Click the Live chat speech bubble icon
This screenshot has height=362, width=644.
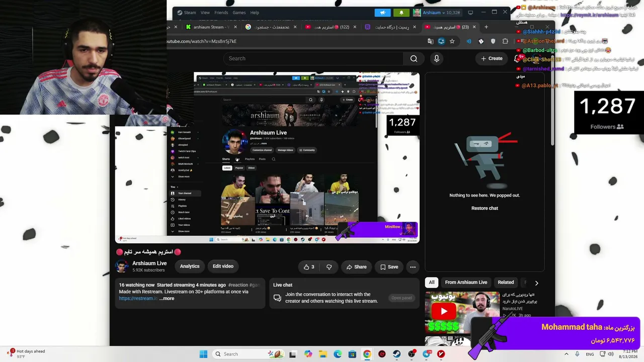tap(277, 298)
